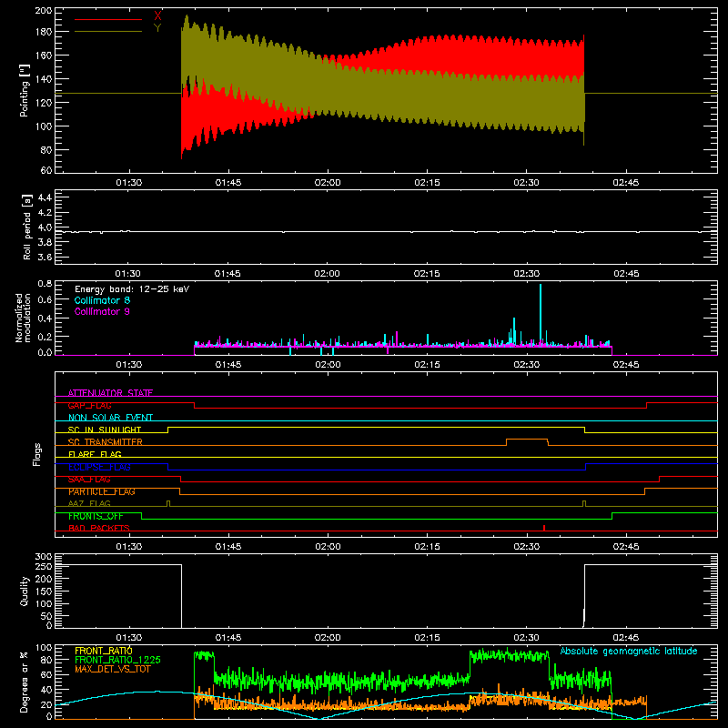
Task: Click the BAD_PACKETS flag label
Action: click(99, 528)
